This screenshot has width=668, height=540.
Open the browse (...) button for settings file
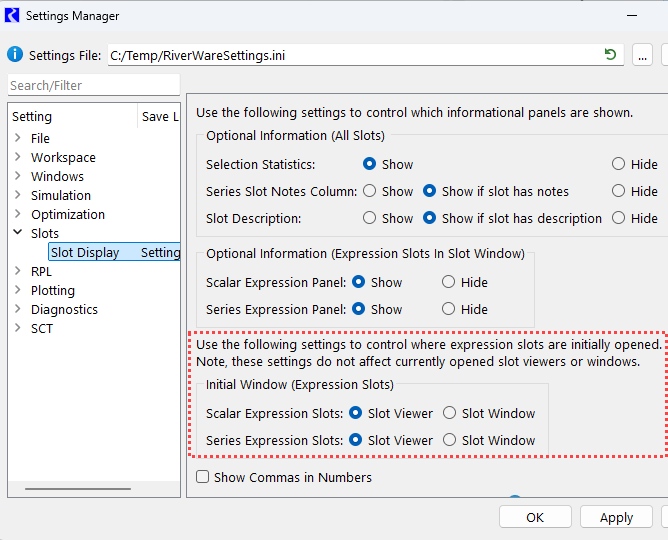coord(643,55)
